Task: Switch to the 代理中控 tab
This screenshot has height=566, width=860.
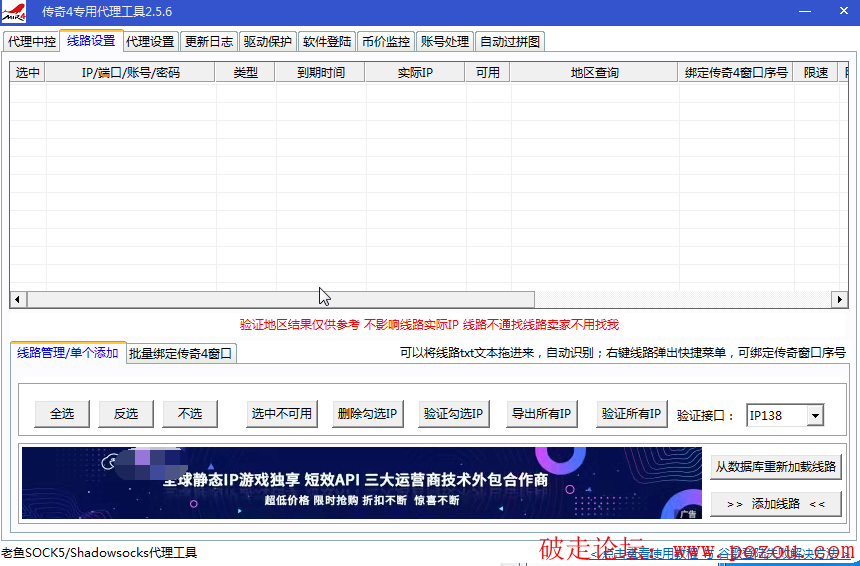Action: point(32,42)
